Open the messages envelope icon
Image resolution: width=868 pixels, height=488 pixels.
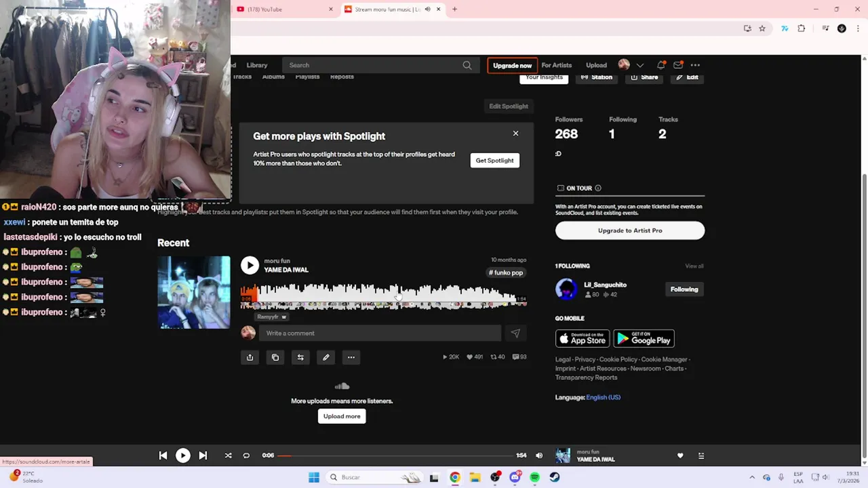coord(678,65)
